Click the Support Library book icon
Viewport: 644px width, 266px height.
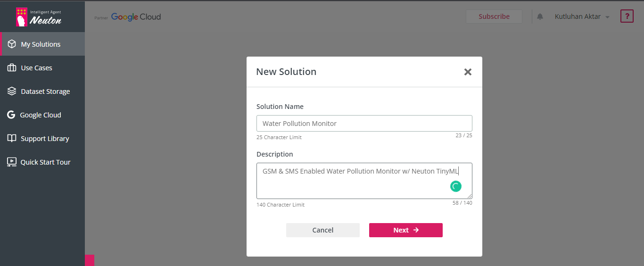[12, 139]
